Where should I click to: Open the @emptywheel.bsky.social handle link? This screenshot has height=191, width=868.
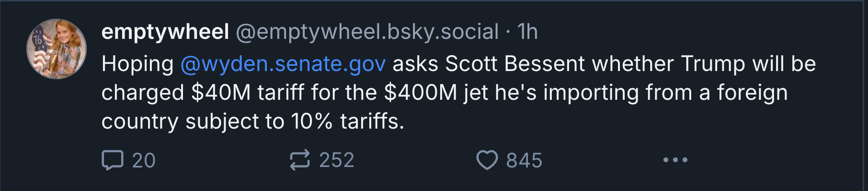pos(367,32)
